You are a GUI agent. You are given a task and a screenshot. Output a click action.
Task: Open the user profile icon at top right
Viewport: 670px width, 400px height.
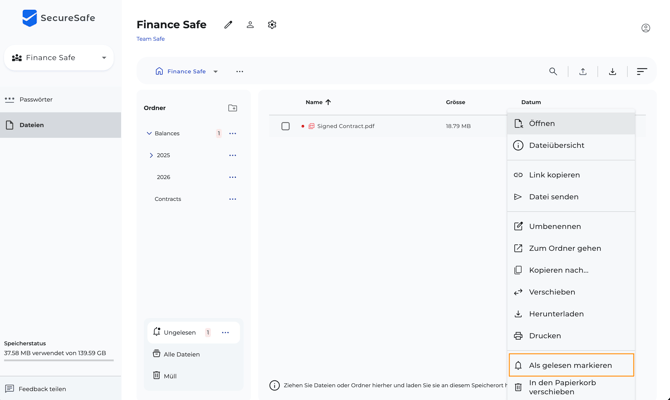point(646,28)
